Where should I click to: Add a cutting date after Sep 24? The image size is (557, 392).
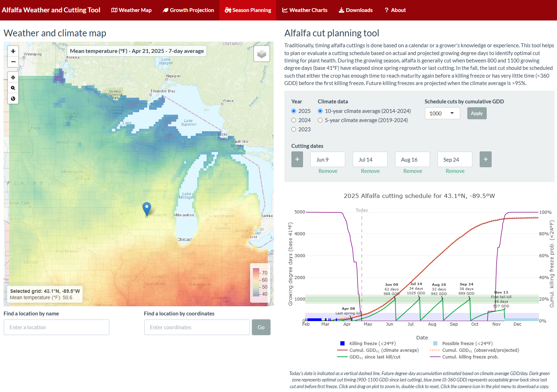pos(485,159)
